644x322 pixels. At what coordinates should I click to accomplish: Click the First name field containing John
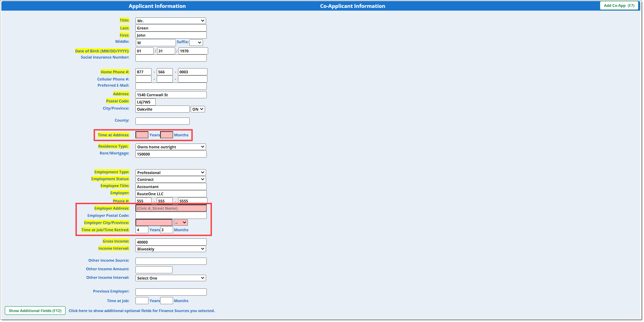(x=171, y=35)
